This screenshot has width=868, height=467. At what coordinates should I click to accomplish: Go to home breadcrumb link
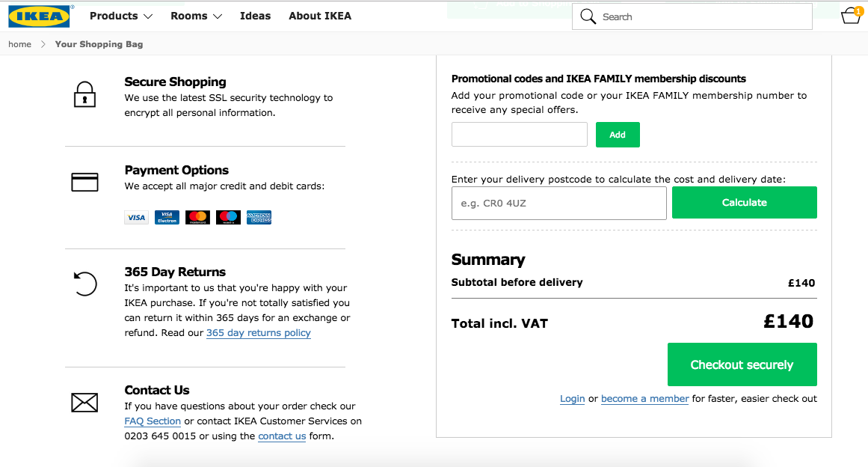point(20,44)
